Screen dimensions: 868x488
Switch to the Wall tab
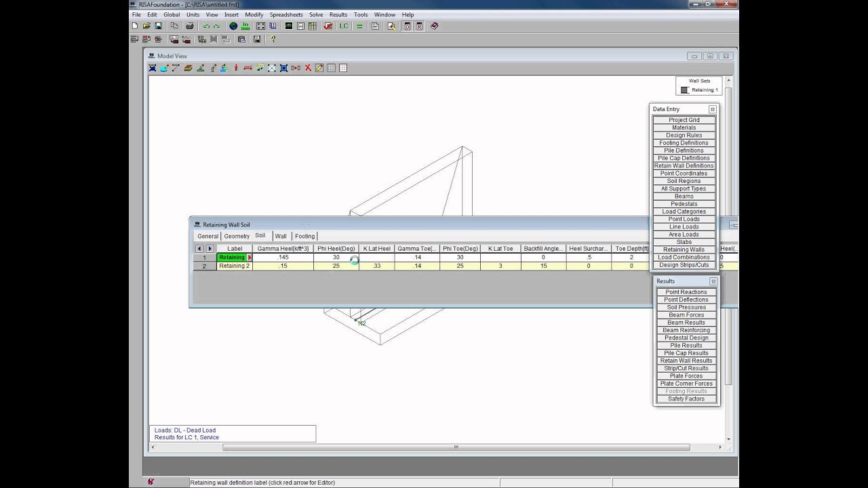click(281, 236)
